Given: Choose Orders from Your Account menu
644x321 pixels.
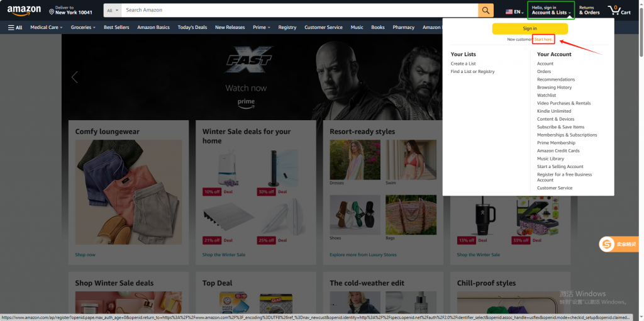Looking at the screenshot, I should point(544,72).
